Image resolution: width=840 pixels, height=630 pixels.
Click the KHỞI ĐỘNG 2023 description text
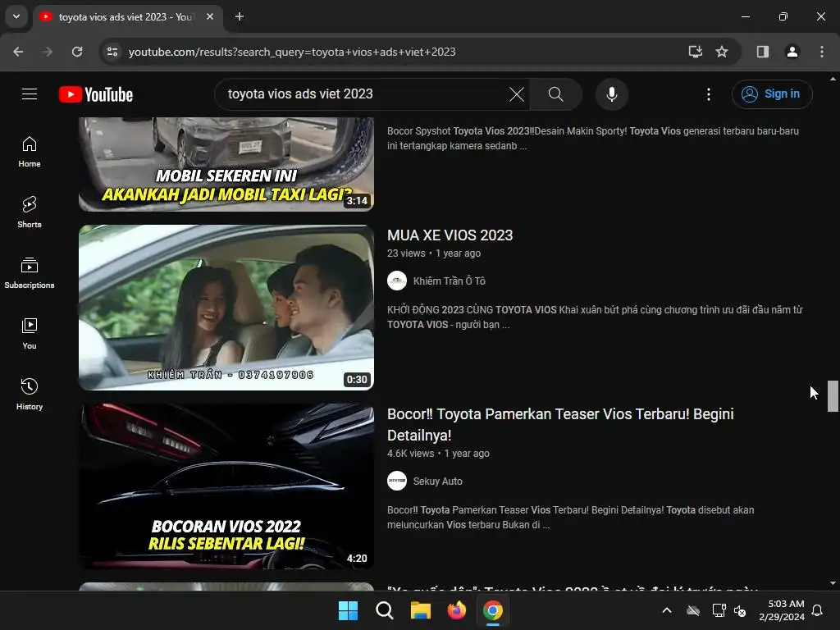(596, 317)
